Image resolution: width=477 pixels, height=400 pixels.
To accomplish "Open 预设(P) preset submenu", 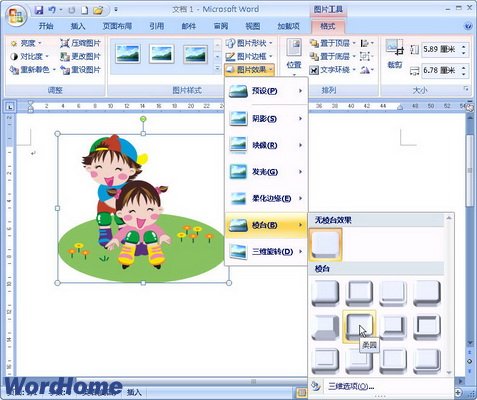I will point(266,91).
